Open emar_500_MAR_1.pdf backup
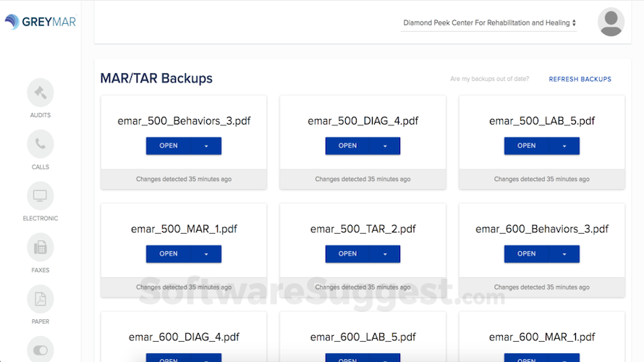The image size is (644, 362). 169,254
